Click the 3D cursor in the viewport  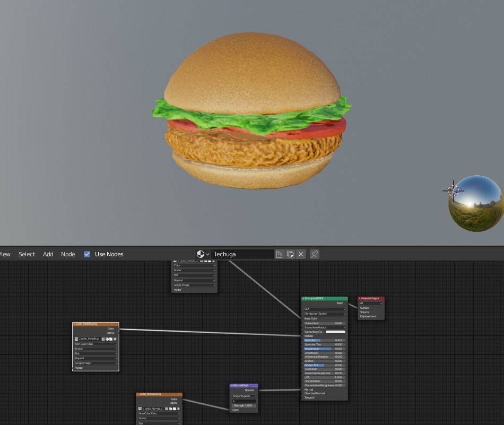(x=453, y=190)
